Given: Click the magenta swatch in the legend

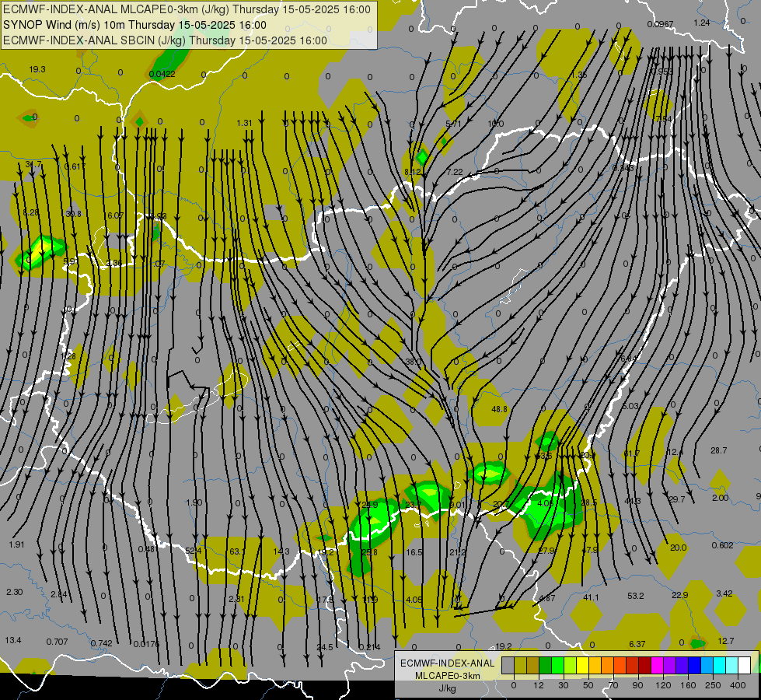Looking at the screenshot, I should [x=658, y=665].
